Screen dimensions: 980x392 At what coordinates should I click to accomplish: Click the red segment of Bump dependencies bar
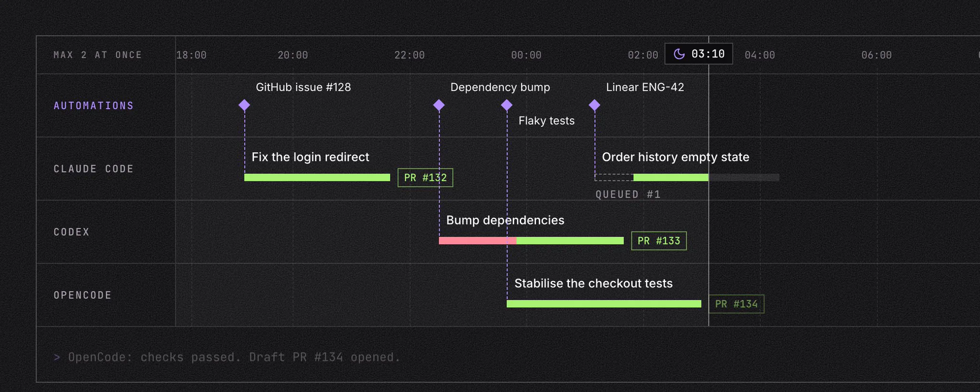coord(478,241)
